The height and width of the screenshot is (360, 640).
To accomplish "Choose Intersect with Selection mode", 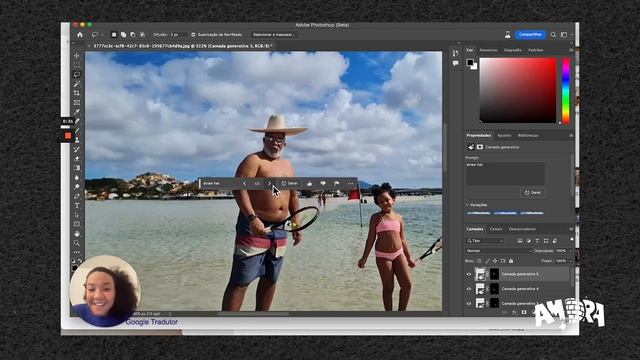I will pos(142,35).
